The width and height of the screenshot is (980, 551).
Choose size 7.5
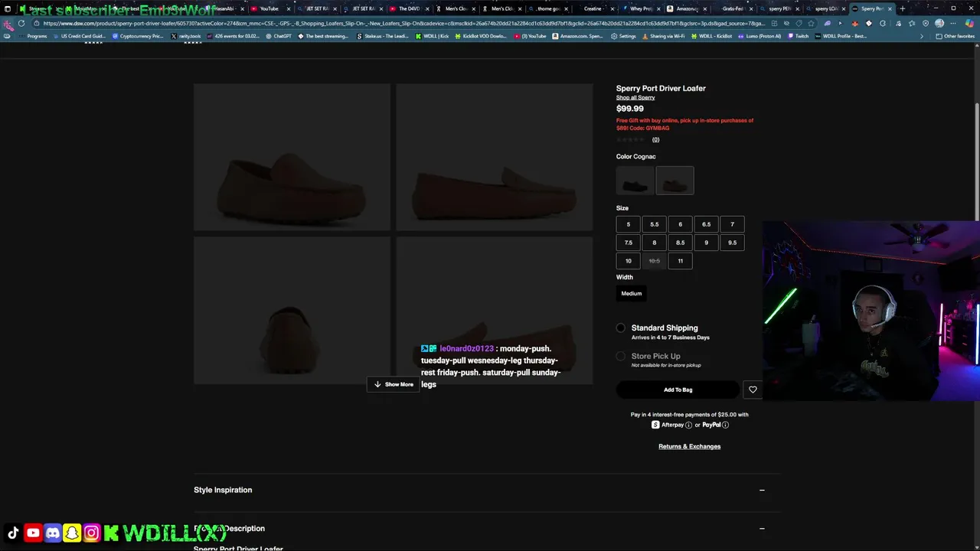point(629,243)
